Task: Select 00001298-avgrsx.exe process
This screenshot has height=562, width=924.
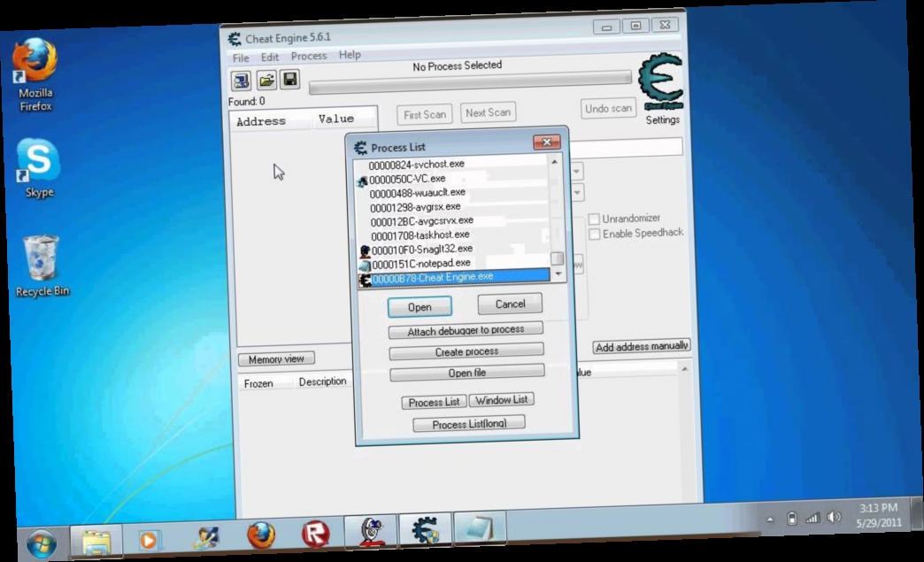Action: 453,207
